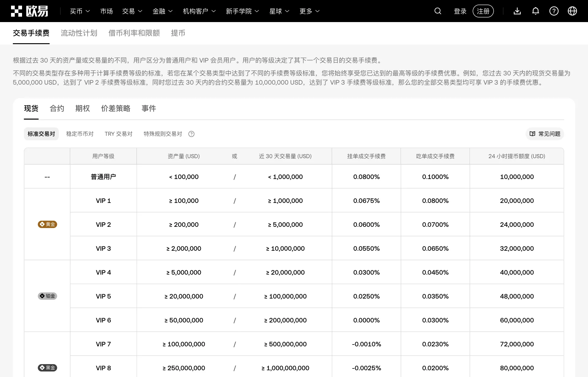Select the 交易手续费 tab
Screen dimensions: 588x377
point(31,33)
